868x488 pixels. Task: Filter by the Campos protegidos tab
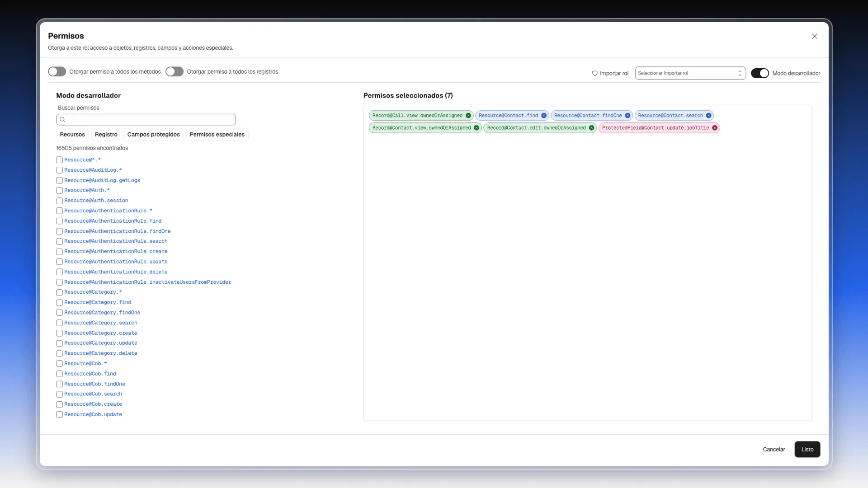click(154, 135)
